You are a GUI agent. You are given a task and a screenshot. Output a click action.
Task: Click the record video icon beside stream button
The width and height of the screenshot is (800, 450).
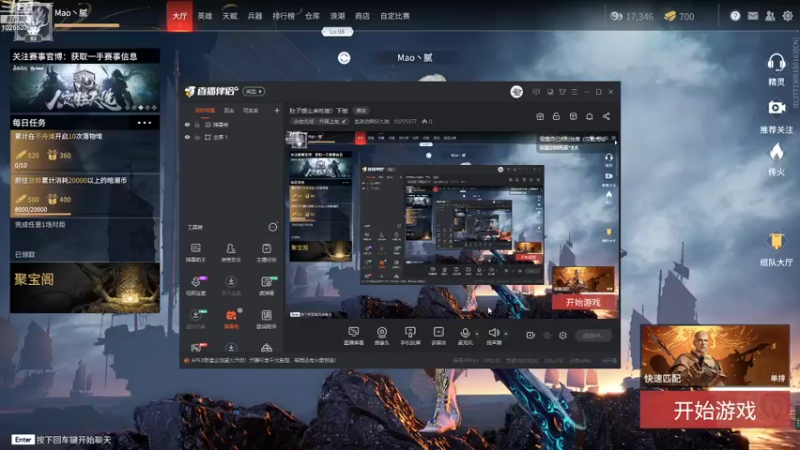pyautogui.click(x=530, y=335)
